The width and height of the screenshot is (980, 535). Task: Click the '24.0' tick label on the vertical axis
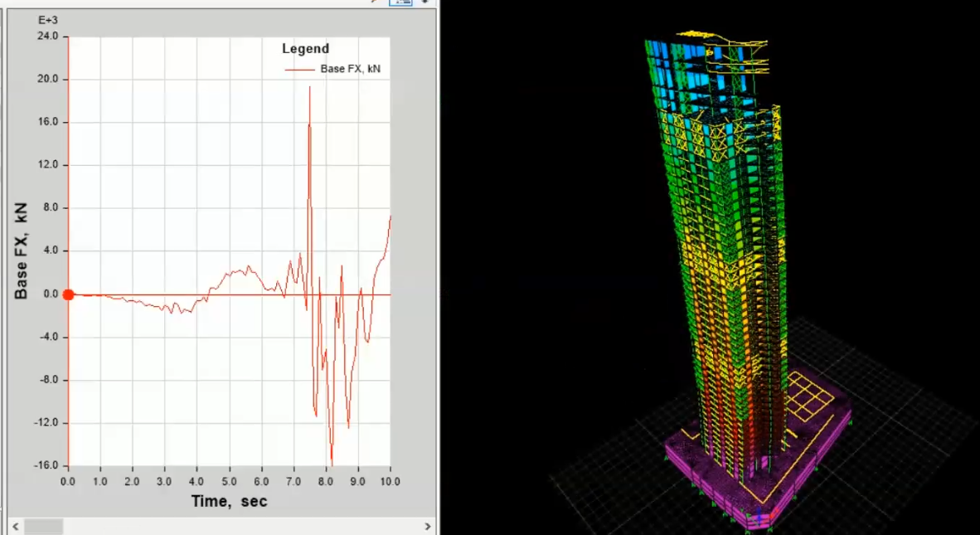48,36
